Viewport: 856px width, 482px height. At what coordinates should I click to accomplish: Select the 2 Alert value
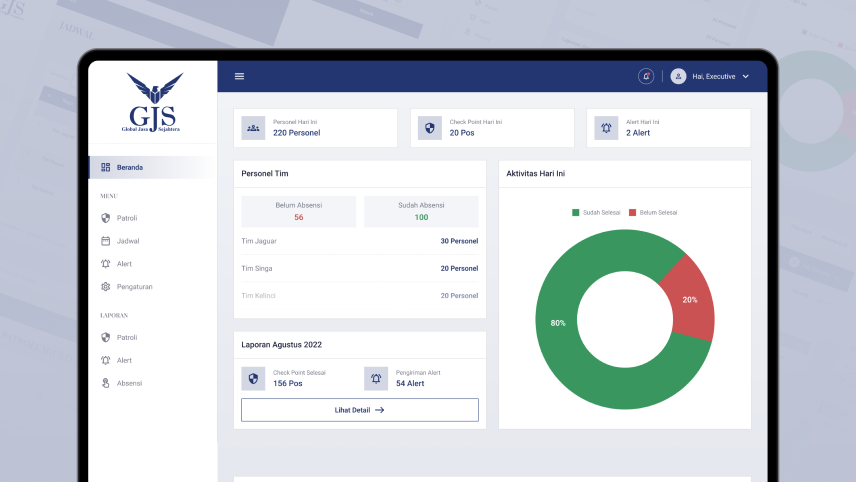click(638, 133)
